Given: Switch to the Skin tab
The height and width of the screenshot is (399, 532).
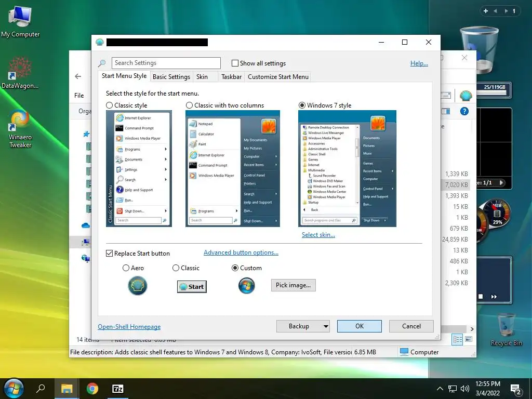Looking at the screenshot, I should pos(202,77).
